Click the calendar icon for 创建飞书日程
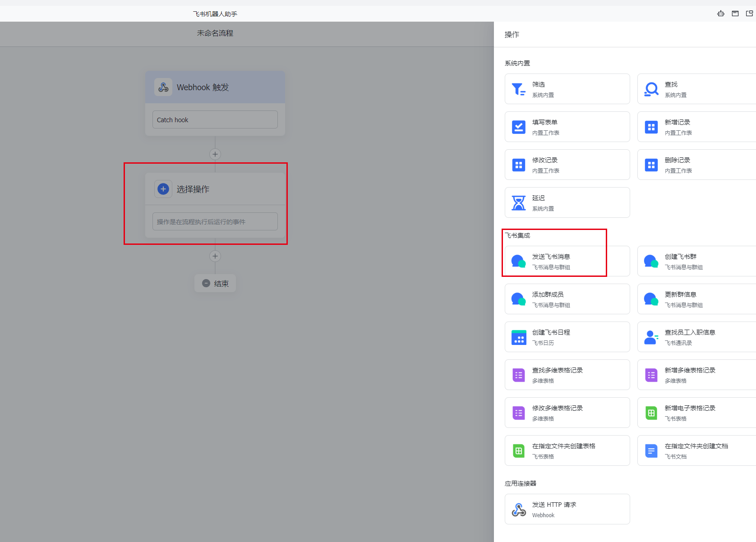 coord(519,337)
